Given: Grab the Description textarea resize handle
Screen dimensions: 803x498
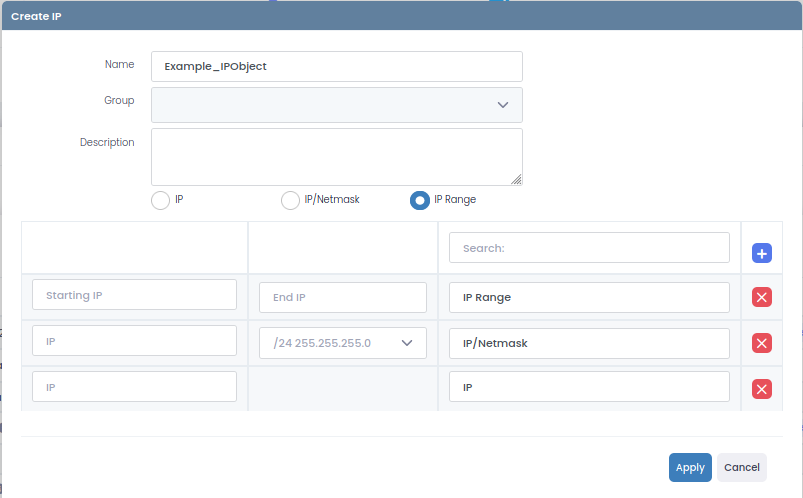Looking at the screenshot, I should tap(516, 180).
